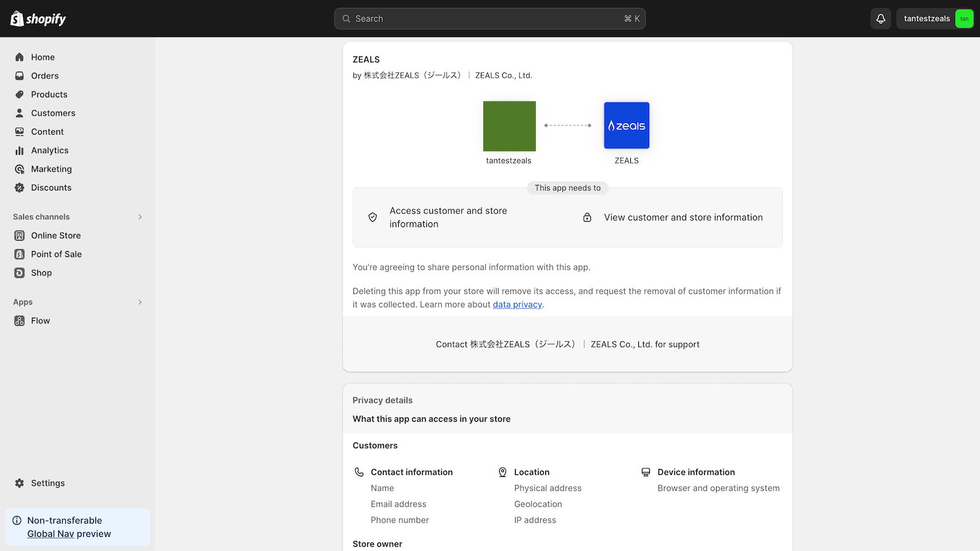This screenshot has height=551, width=980.
Task: Click the phone icon beside Contact information
Action: coord(359,472)
